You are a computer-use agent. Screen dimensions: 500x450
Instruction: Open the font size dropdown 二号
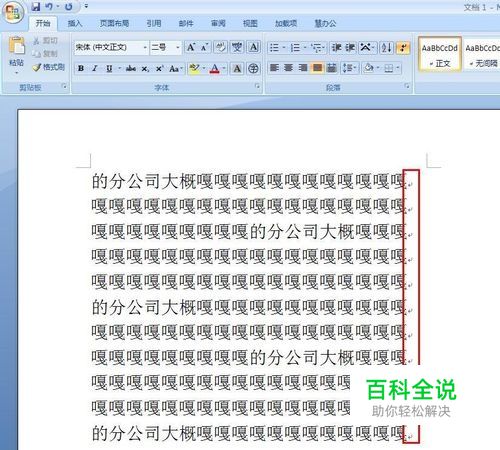[x=178, y=48]
